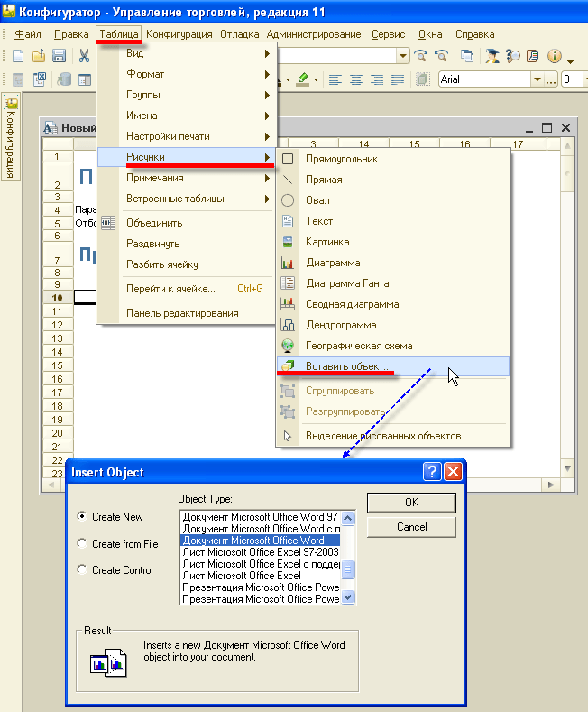
Task: Open the Конфигурация side panel tab
Action: coord(11,136)
